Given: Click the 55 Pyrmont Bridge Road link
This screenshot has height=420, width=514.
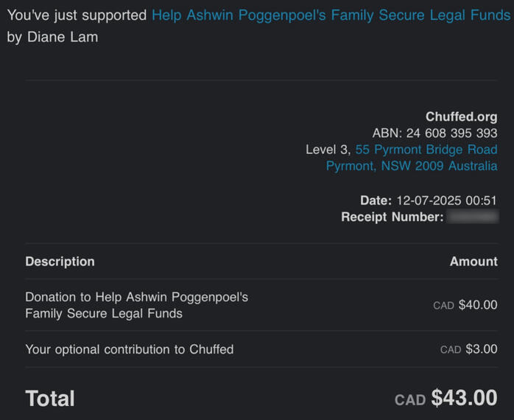Looking at the screenshot, I should (x=426, y=150).
